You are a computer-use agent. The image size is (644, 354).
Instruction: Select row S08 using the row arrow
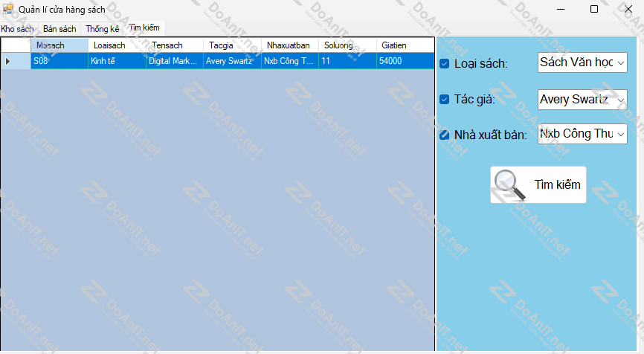[x=8, y=61]
